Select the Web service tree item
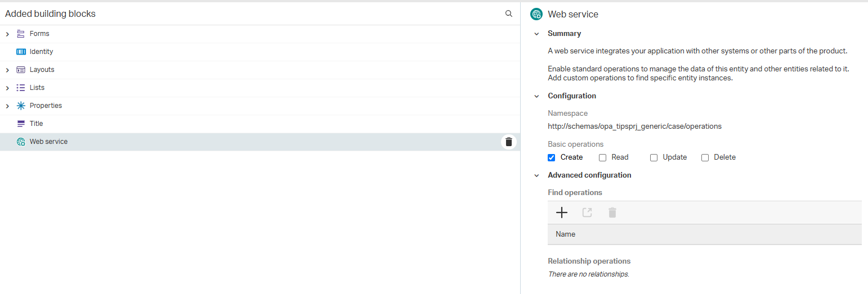The width and height of the screenshot is (868, 294). point(48,142)
